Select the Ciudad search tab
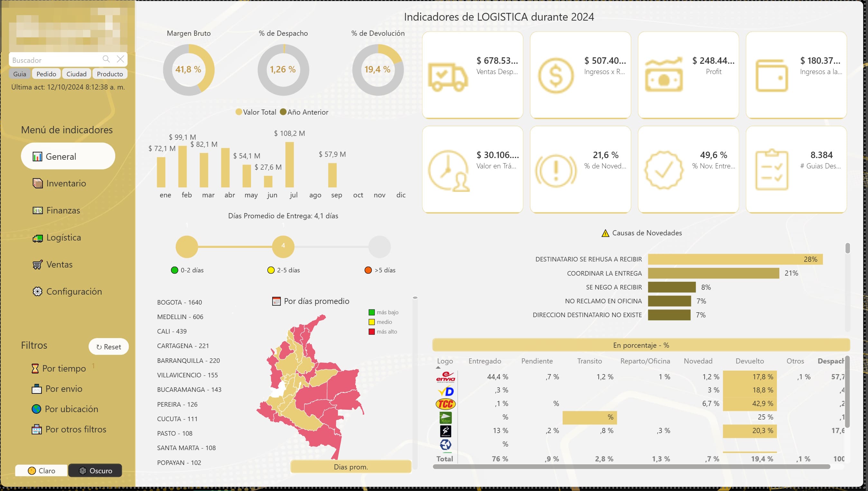 (77, 74)
